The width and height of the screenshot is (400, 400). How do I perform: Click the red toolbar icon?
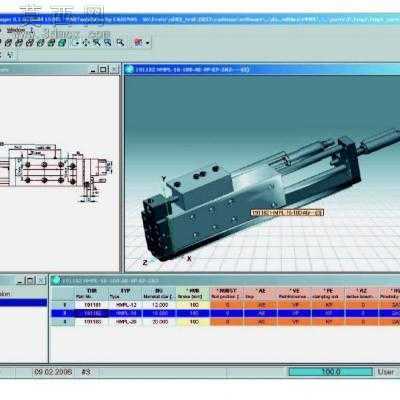[x=138, y=42]
